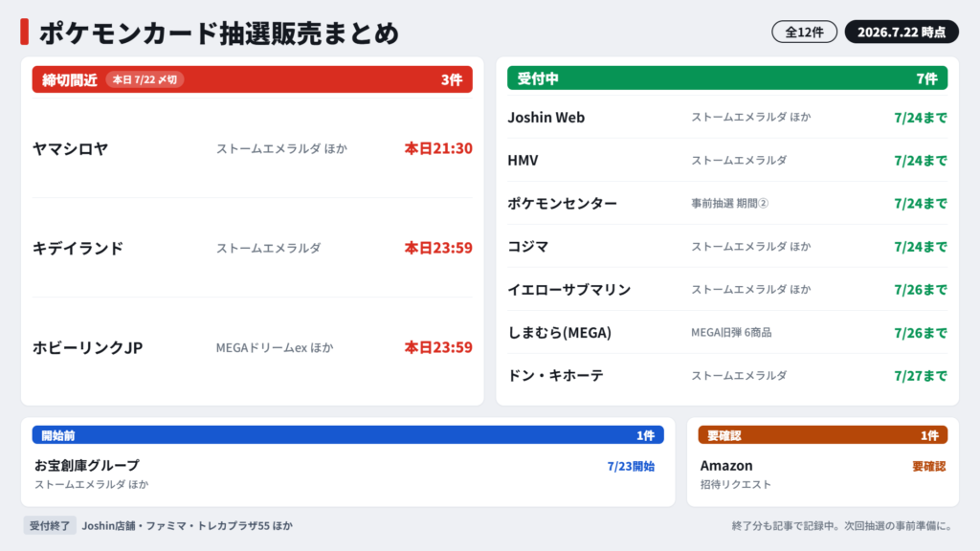Image resolution: width=980 pixels, height=551 pixels.
Task: Click Joshin店舗・ファミマ・トレカプラザ55 ほか text
Action: [x=187, y=525]
